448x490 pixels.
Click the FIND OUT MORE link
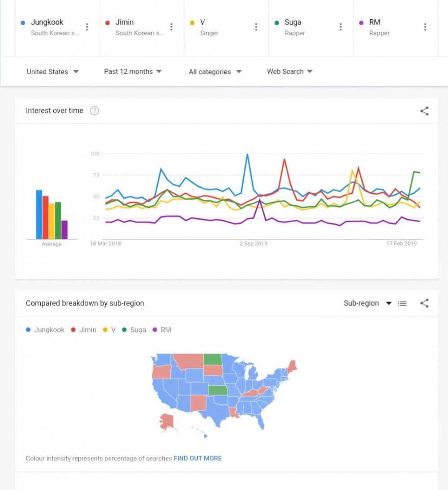[x=198, y=458]
